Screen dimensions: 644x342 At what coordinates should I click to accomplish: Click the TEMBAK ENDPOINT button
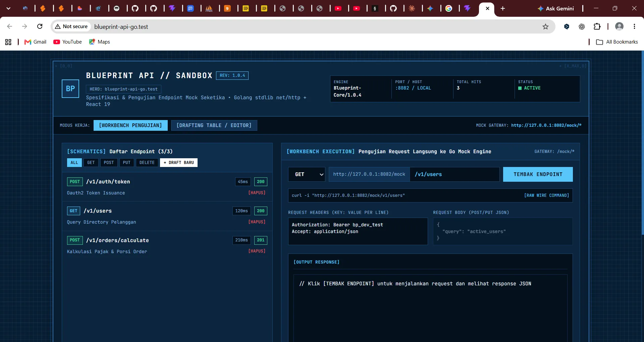(x=538, y=174)
